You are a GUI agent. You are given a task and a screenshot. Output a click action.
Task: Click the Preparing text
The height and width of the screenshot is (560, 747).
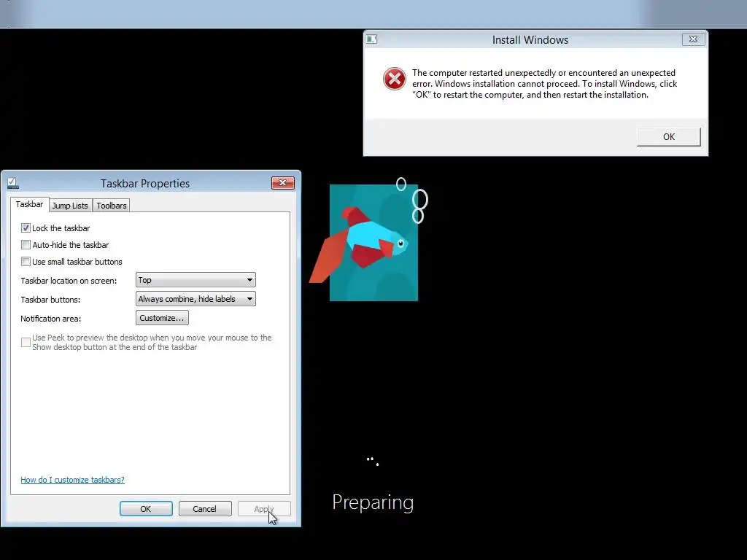[373, 502]
